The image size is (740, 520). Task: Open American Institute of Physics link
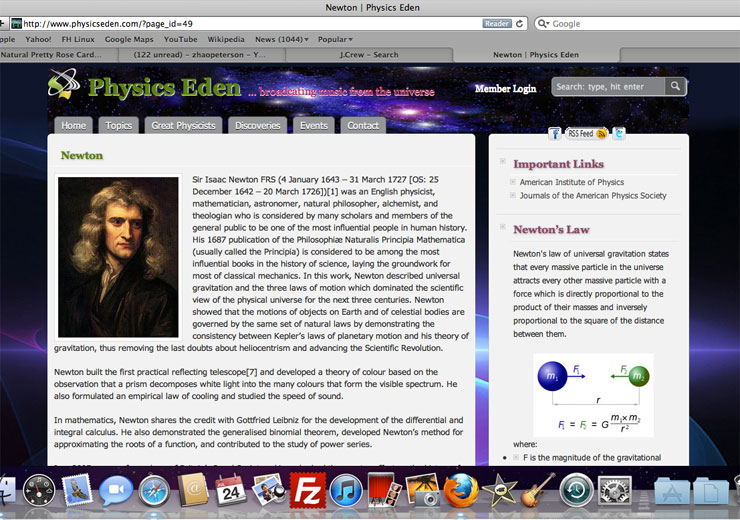(572, 182)
